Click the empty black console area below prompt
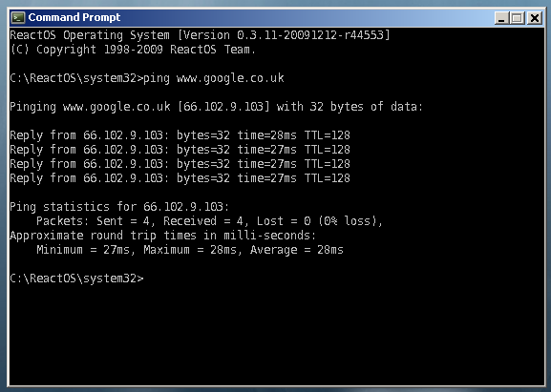The image size is (551, 392). [276, 337]
